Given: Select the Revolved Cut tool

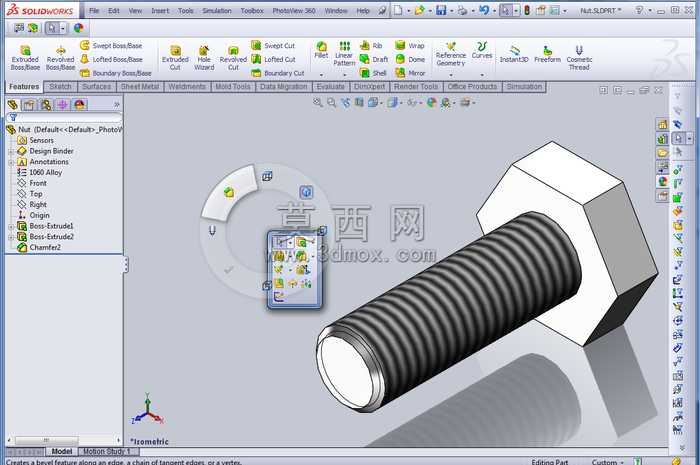Looking at the screenshot, I should click(233, 58).
